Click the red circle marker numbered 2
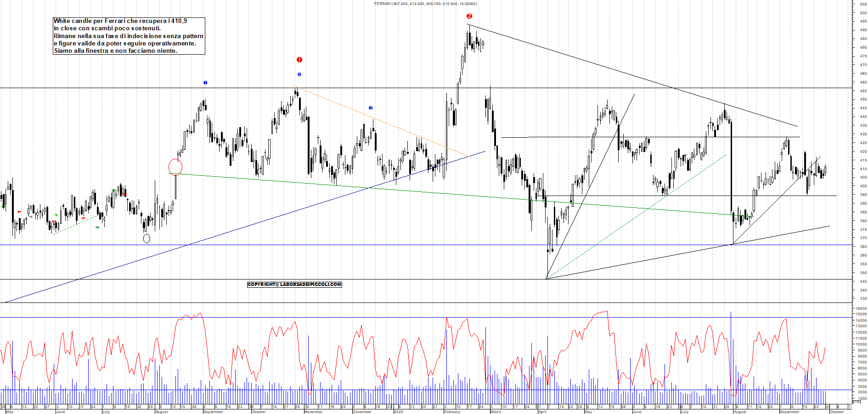The image size is (868, 414). pos(469,16)
